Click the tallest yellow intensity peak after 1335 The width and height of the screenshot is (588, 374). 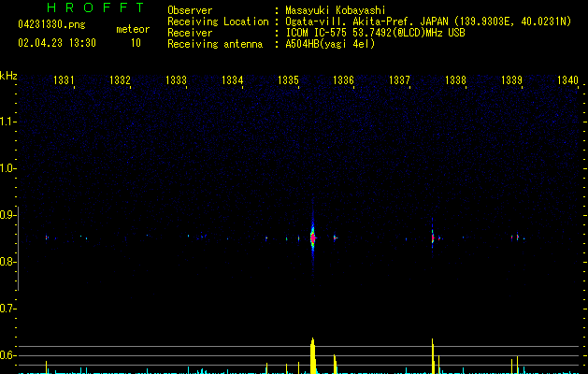[x=313, y=355]
